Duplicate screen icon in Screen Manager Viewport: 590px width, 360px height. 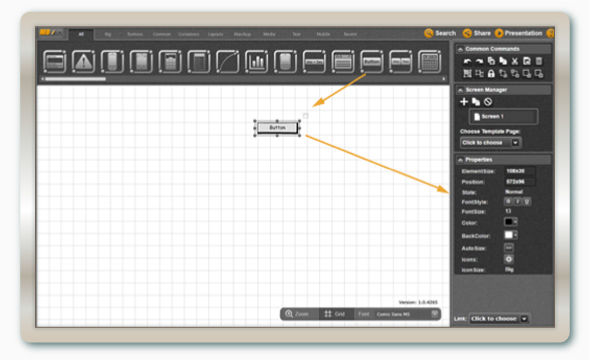(x=476, y=102)
